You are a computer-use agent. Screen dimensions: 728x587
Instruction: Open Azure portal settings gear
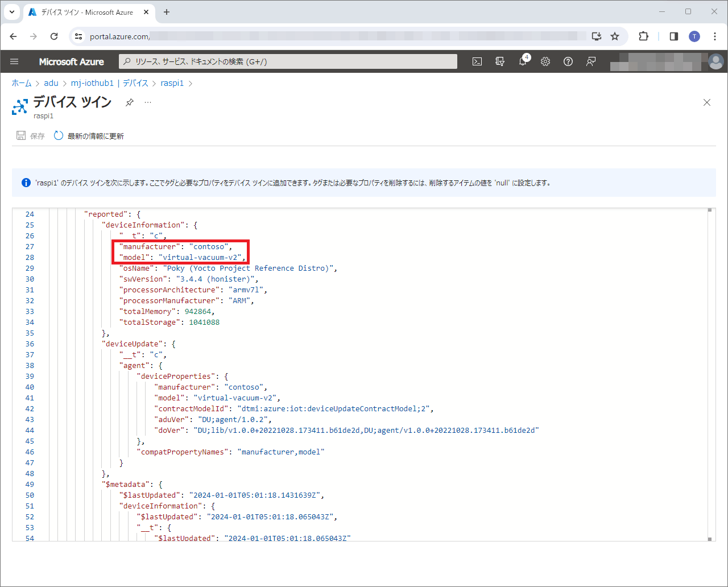545,61
